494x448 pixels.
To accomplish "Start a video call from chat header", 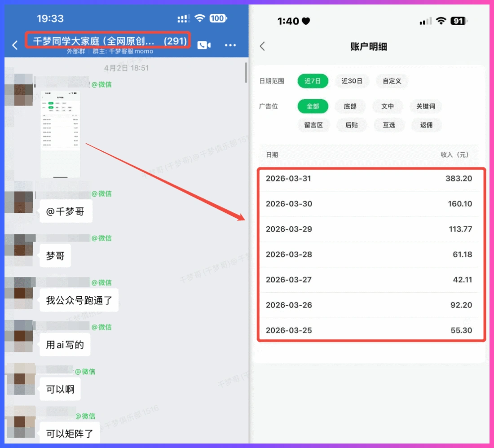I will (x=204, y=45).
